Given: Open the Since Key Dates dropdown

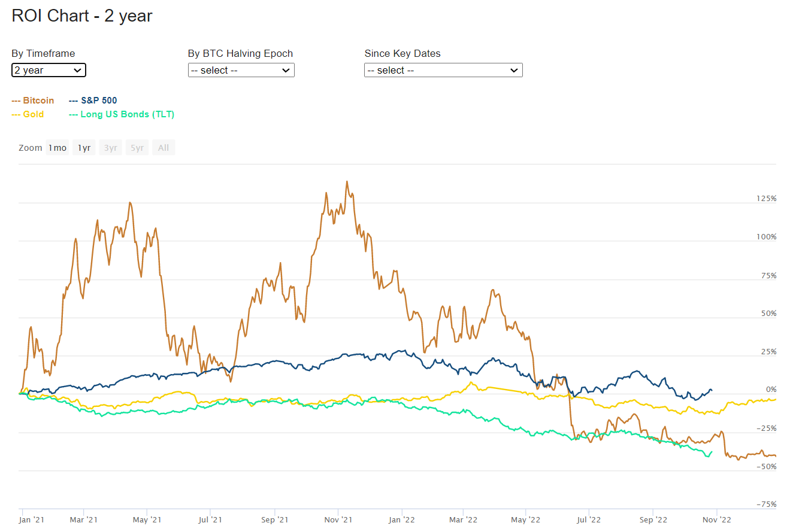Looking at the screenshot, I should click(443, 70).
